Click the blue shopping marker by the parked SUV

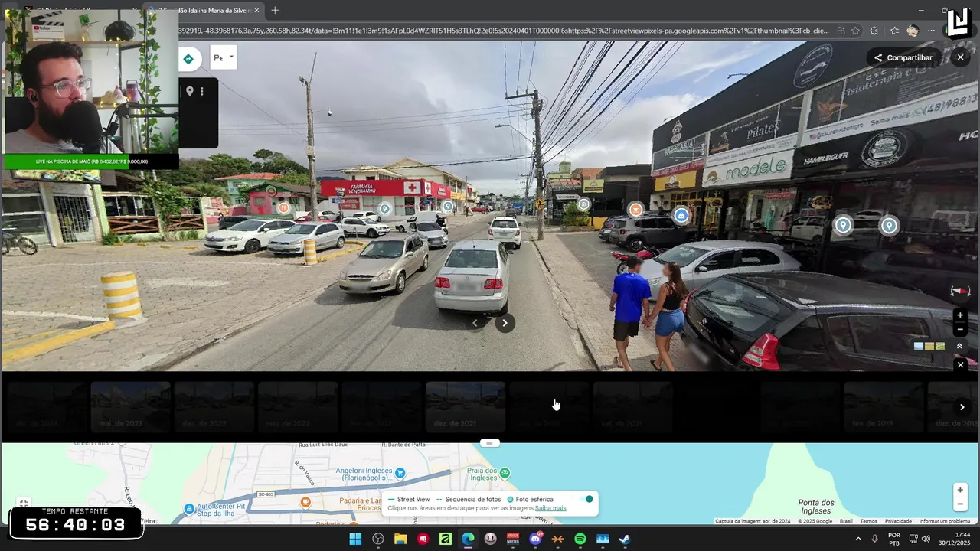click(681, 216)
